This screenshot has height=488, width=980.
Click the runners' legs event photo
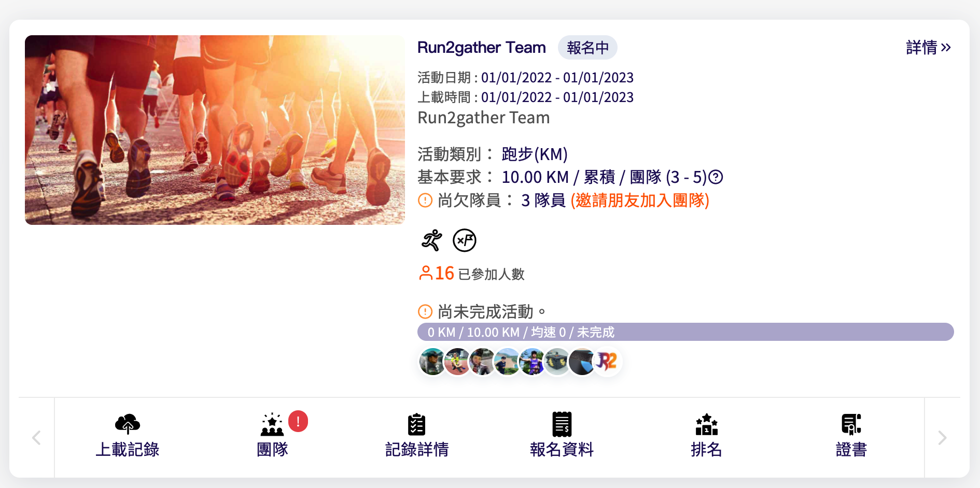pyautogui.click(x=215, y=130)
